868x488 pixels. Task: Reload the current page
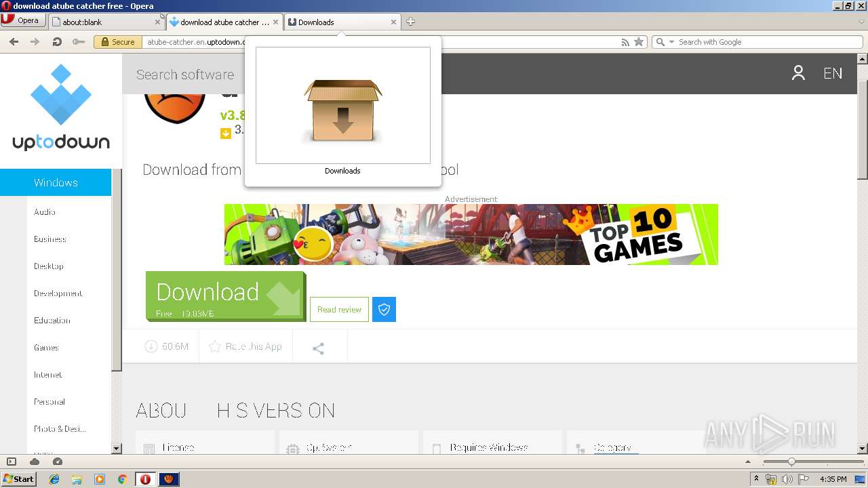pos(57,42)
